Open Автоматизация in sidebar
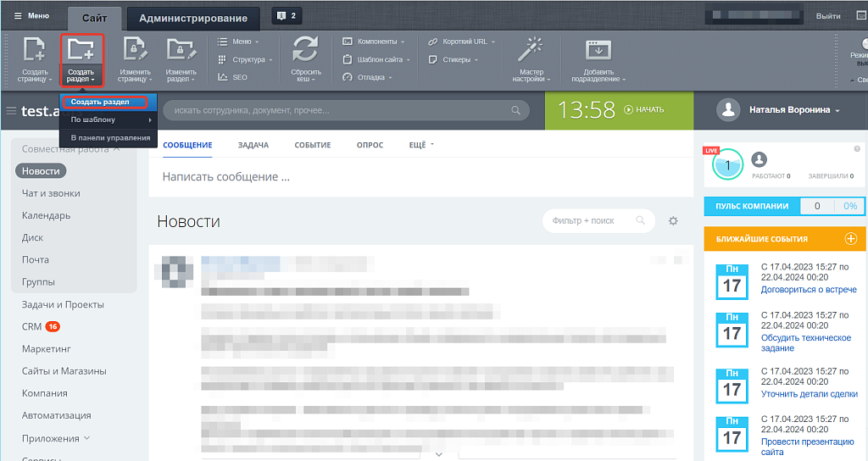The width and height of the screenshot is (868, 461). pyautogui.click(x=57, y=415)
